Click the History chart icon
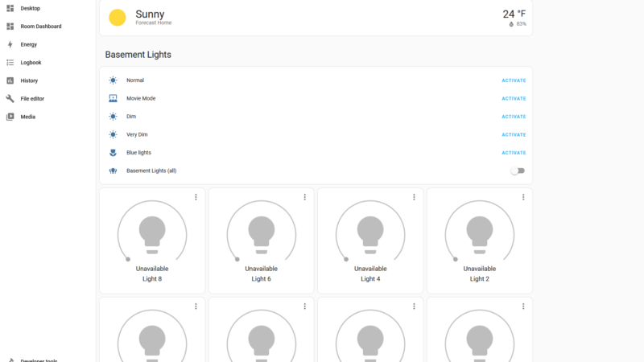The width and height of the screenshot is (644, 362). (x=10, y=80)
